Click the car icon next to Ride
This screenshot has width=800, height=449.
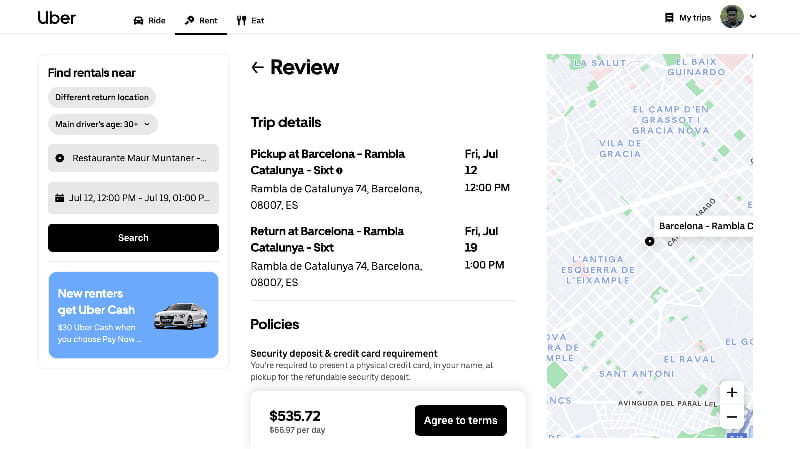coord(138,20)
